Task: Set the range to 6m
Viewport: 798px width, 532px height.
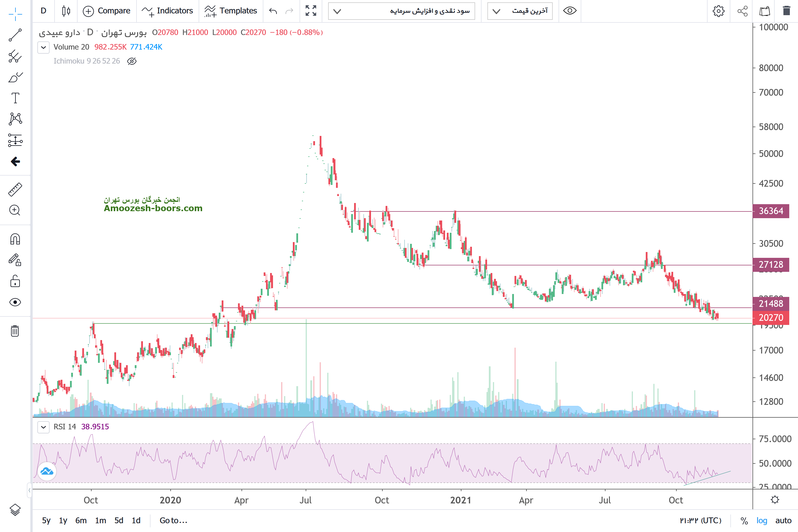Action: [81, 520]
